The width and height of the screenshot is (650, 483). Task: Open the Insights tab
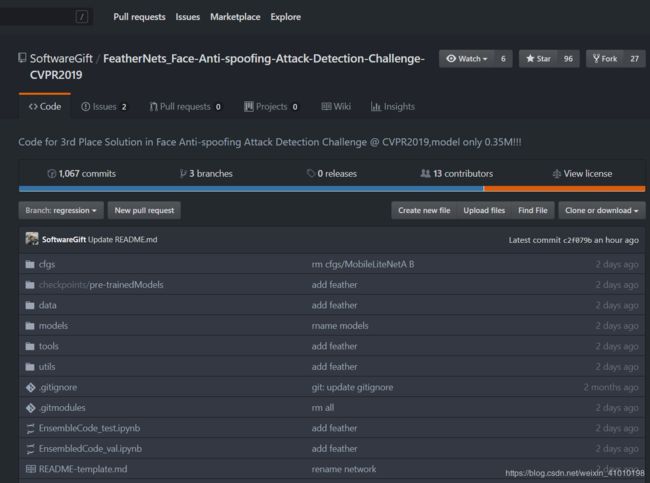393,107
